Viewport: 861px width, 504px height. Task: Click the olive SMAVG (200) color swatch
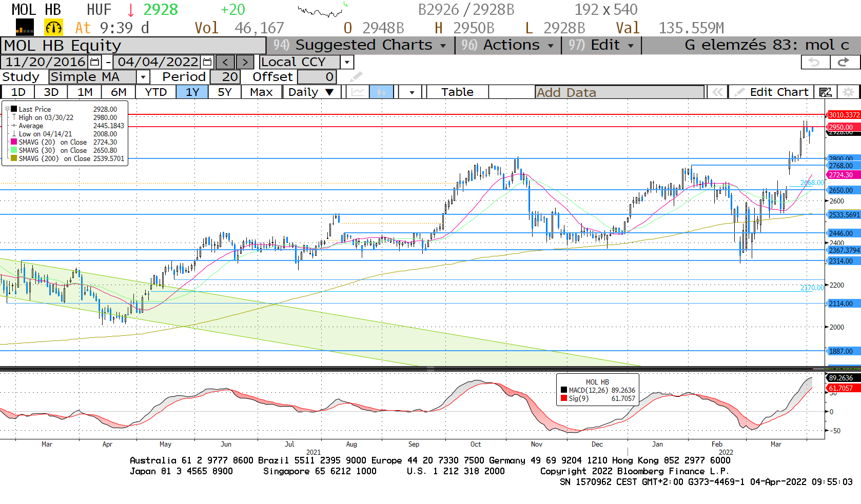[14, 158]
